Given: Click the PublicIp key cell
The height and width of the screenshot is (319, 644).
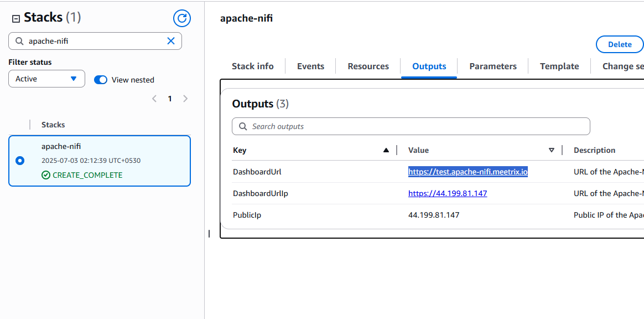Looking at the screenshot, I should [x=247, y=215].
